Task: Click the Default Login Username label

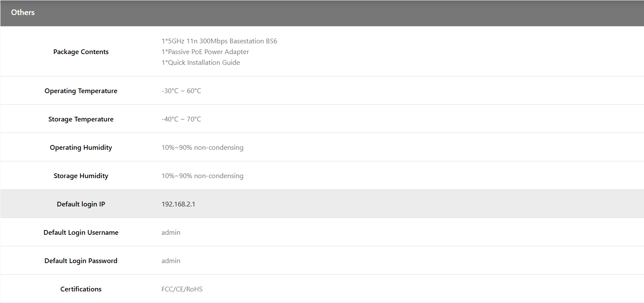Action: click(x=81, y=233)
